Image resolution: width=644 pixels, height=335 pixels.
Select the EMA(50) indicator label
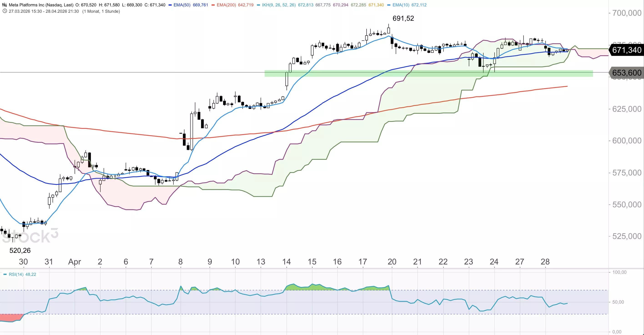pos(182,5)
